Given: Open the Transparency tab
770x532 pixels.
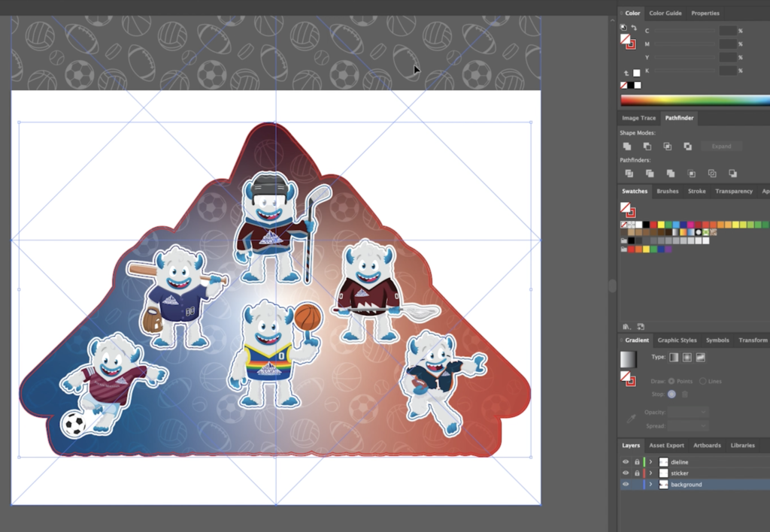Looking at the screenshot, I should coord(734,192).
